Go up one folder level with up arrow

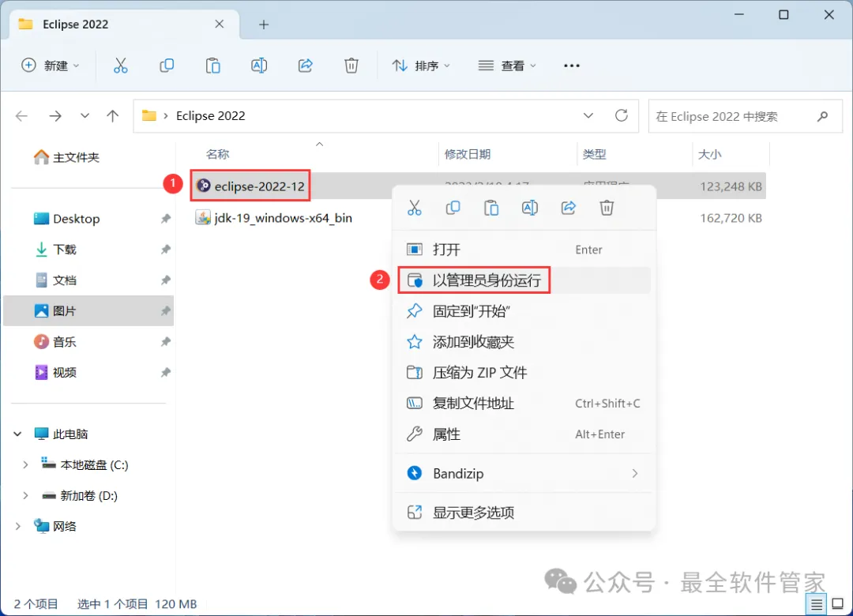pyautogui.click(x=113, y=116)
